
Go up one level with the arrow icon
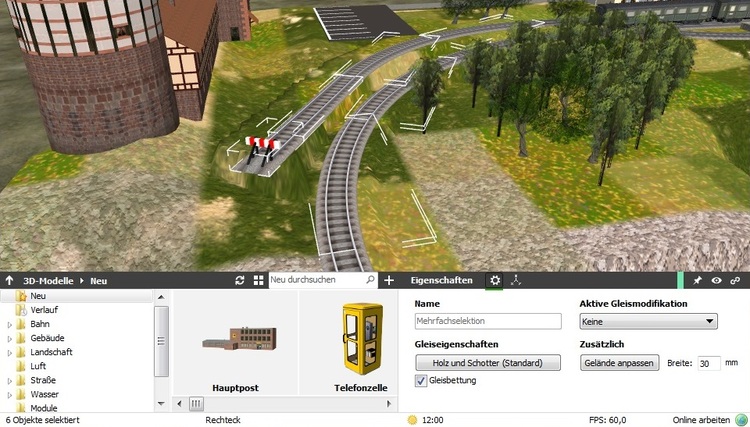[10, 280]
